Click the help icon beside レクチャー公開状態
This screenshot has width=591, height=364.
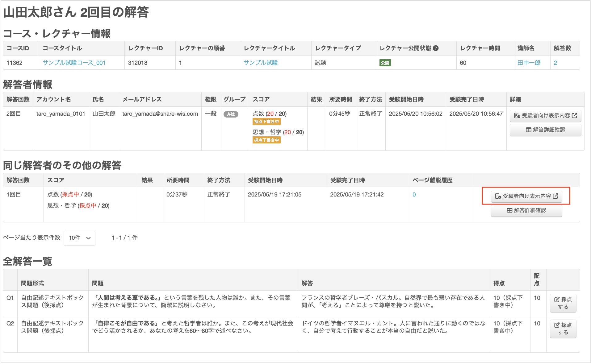tap(436, 48)
